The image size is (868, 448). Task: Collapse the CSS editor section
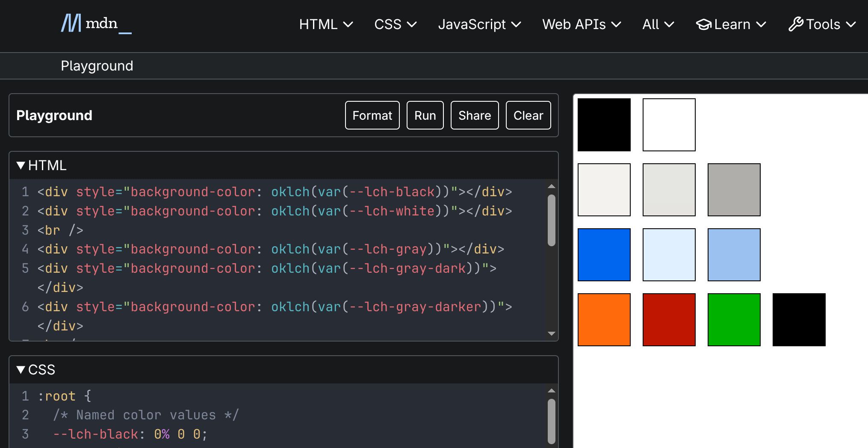(x=21, y=370)
